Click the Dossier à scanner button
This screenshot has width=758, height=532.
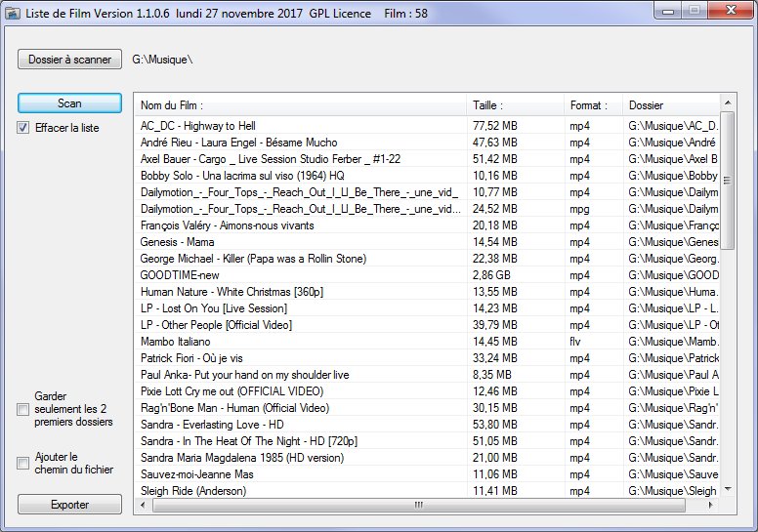coord(69,60)
